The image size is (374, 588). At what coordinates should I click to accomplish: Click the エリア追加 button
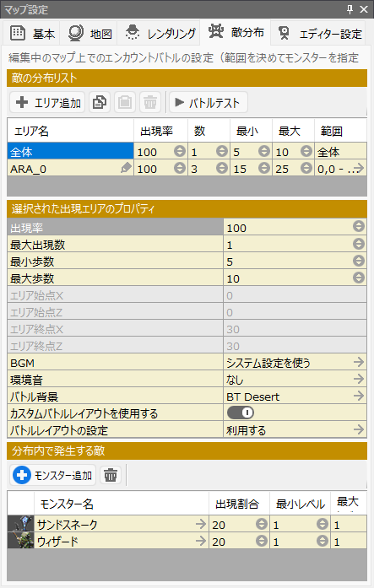[x=47, y=102]
